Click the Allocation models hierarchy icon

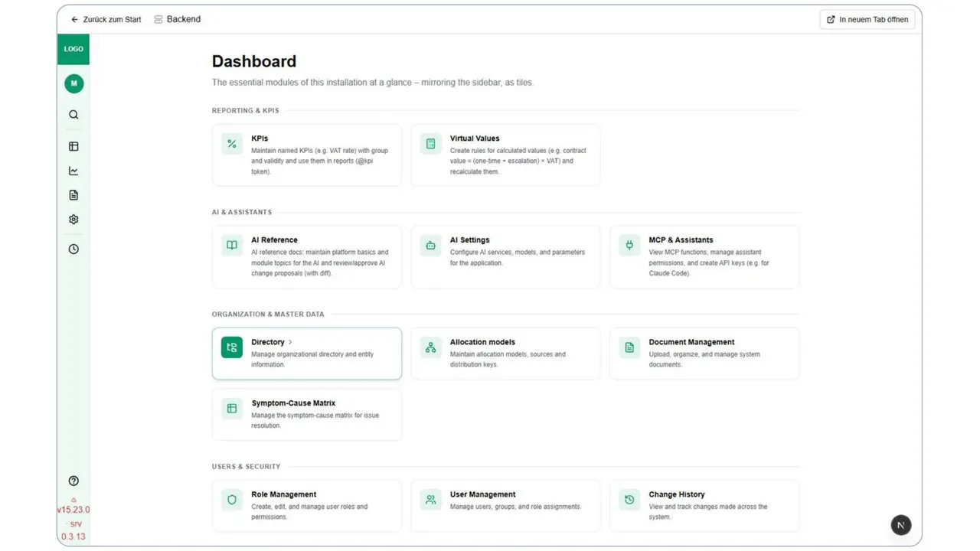(431, 347)
